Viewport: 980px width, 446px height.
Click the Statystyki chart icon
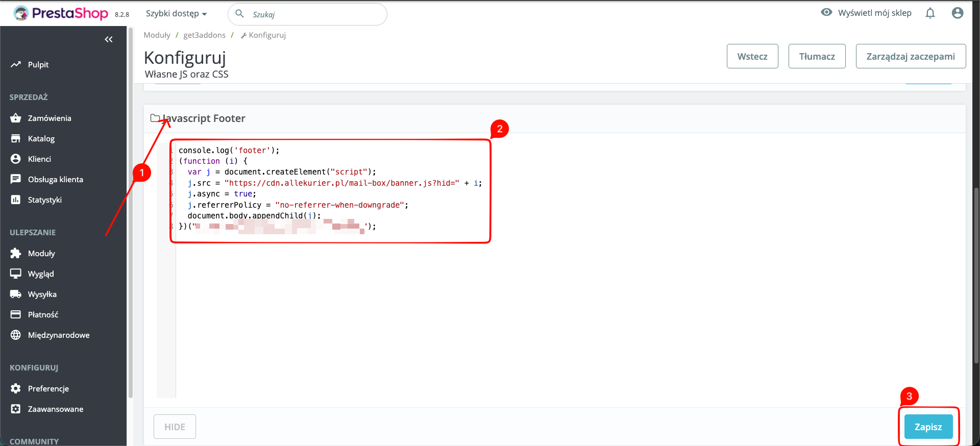tap(16, 200)
